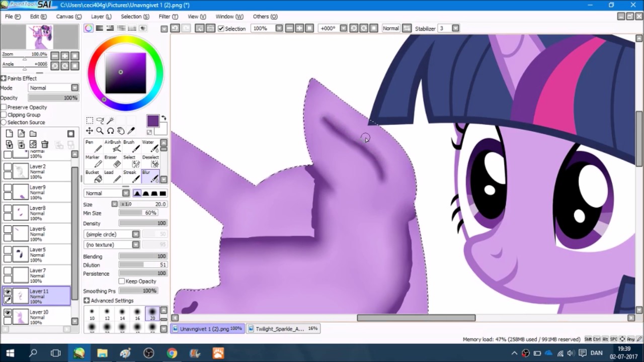Toggle Keep Opacity checkbox
644x362 pixels.
point(122,281)
